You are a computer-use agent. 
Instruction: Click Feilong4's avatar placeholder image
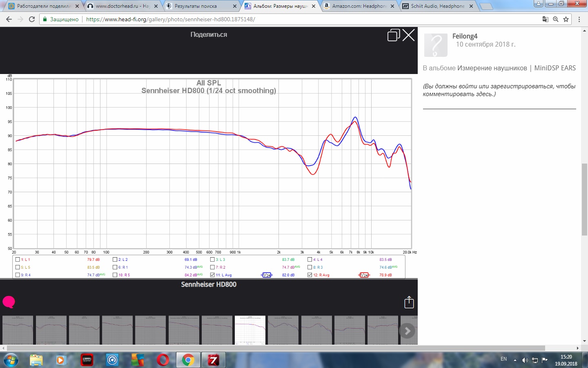436,45
